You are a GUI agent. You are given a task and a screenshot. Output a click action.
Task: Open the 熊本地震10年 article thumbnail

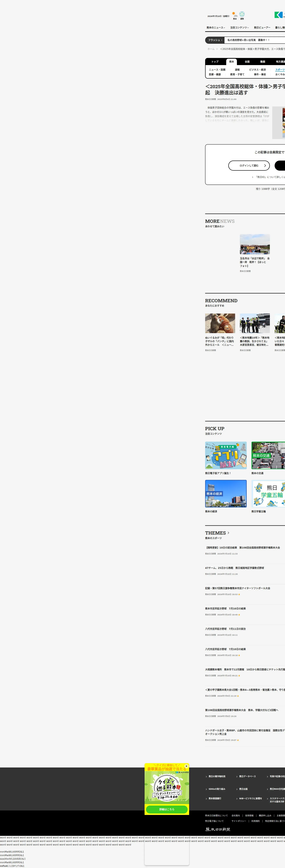pyautogui.click(x=255, y=323)
